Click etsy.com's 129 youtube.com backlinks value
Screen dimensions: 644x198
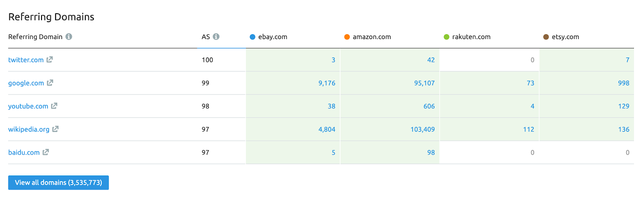tap(623, 106)
